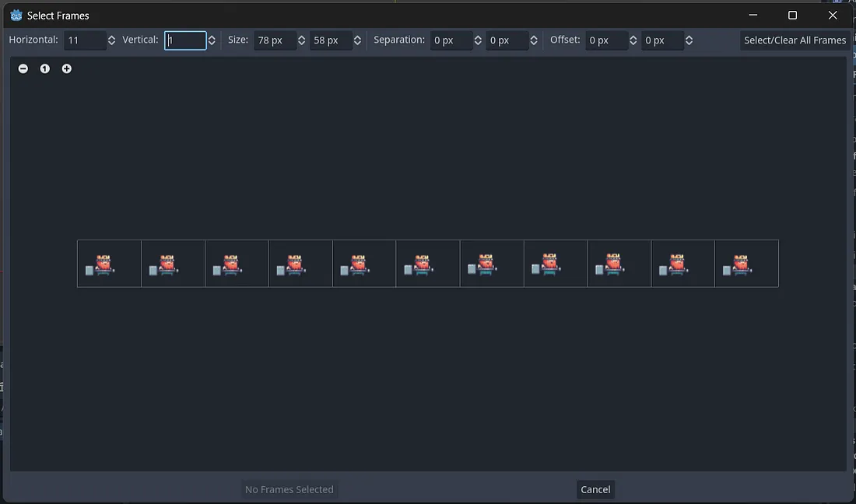Select the second sprite frame
The image size is (856, 504).
coord(173,264)
